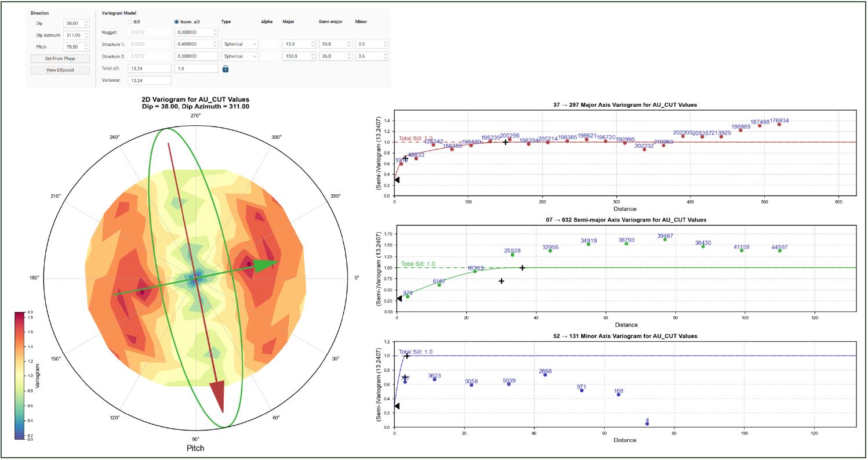The width and height of the screenshot is (868, 460).
Task: Open the Structure 2 Type dropdown
Action: tap(239, 56)
